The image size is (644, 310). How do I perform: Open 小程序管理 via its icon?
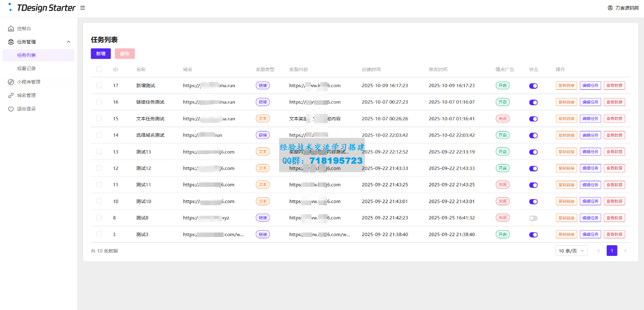point(11,82)
